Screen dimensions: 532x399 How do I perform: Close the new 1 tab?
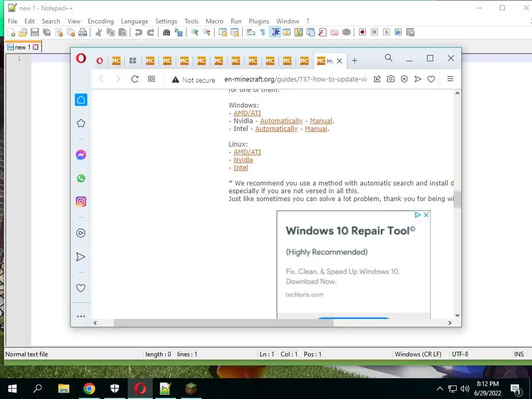click(x=36, y=47)
